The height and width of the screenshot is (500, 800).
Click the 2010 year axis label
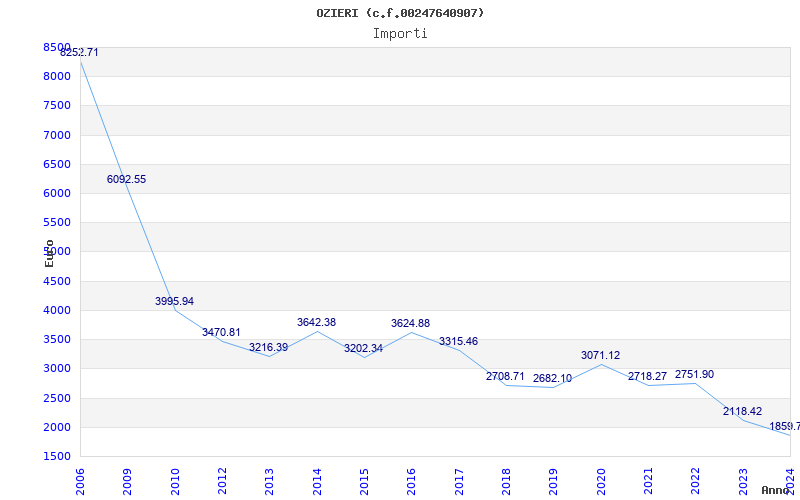(x=175, y=482)
